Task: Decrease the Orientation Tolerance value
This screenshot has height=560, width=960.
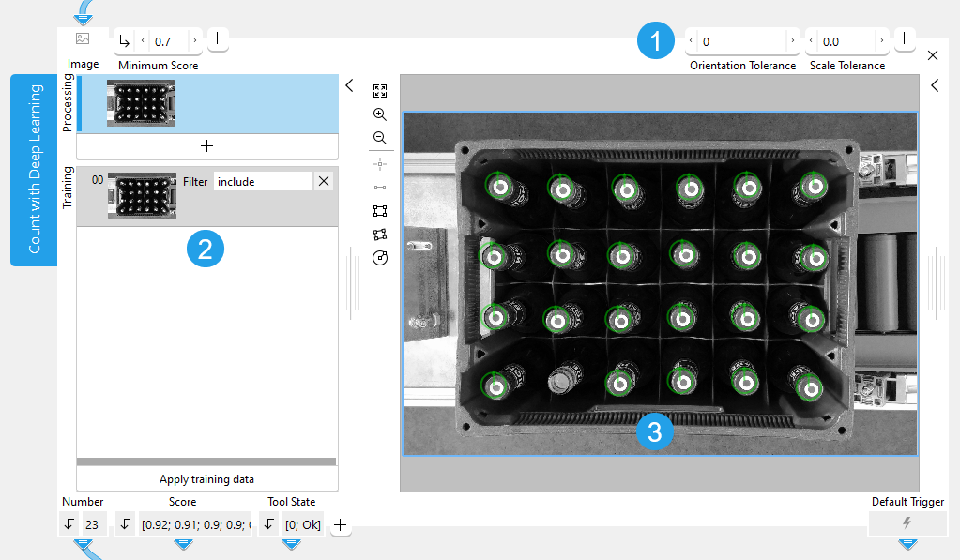Action: tap(692, 41)
